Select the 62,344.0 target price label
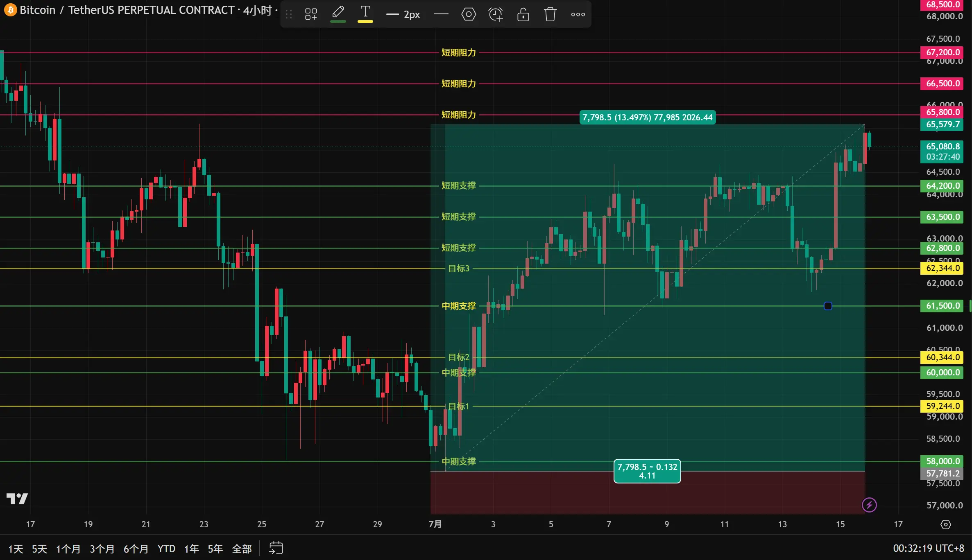 pos(943,268)
